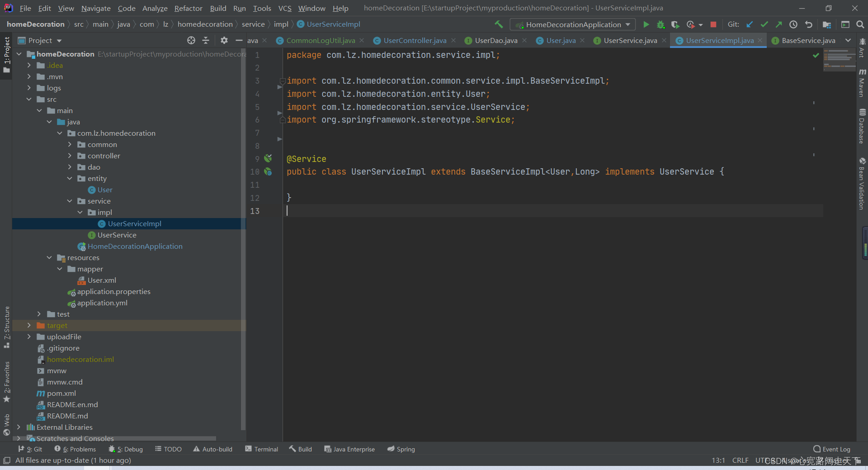Open the Database tool window

pyautogui.click(x=862, y=126)
